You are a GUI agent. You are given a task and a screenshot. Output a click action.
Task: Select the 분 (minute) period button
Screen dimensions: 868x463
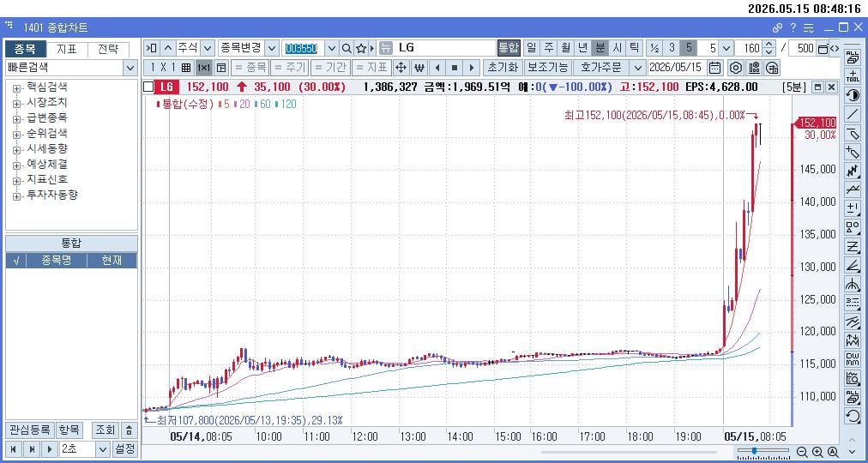pos(600,48)
